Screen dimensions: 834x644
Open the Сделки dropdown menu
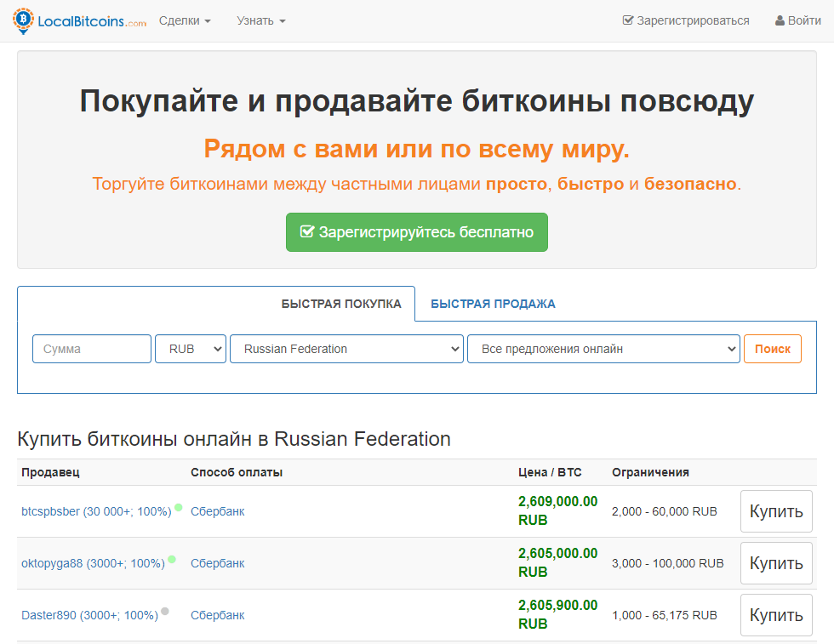(x=185, y=20)
